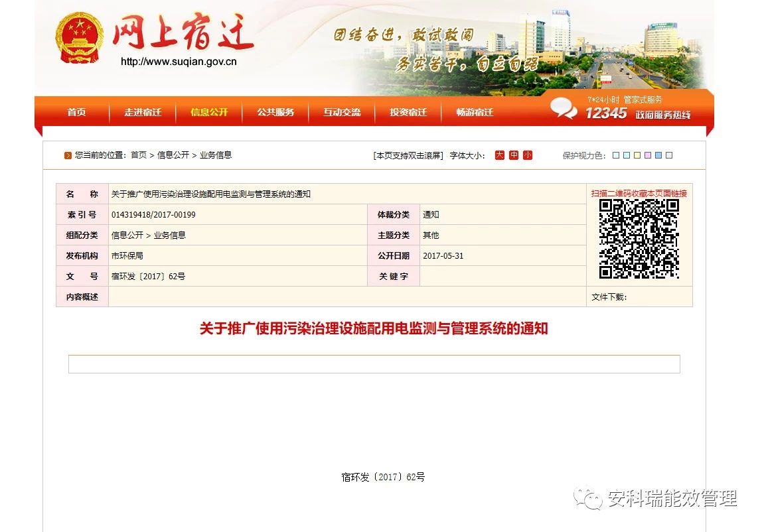Click the 首页 breadcrumb link
The image size is (762, 532).
coord(139,155)
